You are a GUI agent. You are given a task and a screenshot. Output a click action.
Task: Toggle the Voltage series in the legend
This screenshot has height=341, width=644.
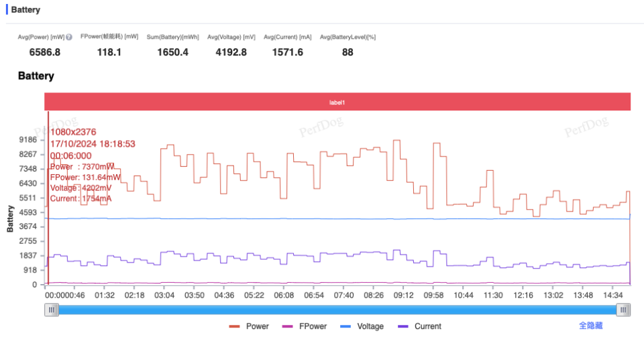pyautogui.click(x=362, y=326)
